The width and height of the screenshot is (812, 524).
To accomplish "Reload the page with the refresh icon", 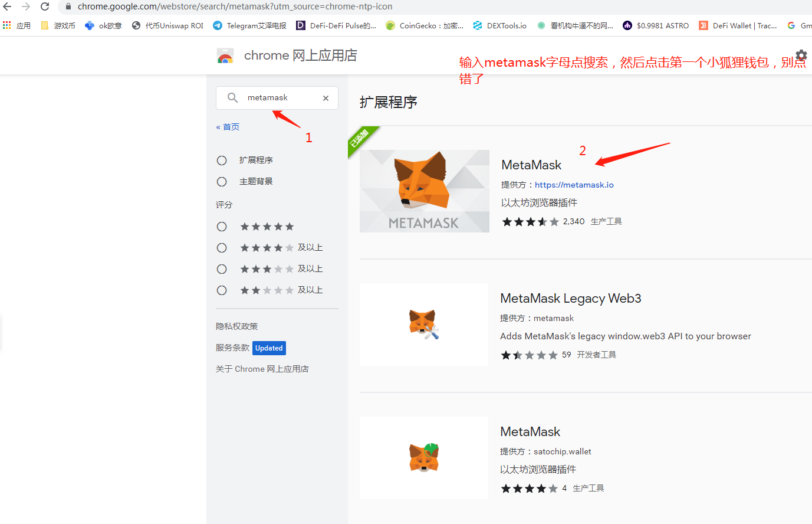I will (45, 6).
